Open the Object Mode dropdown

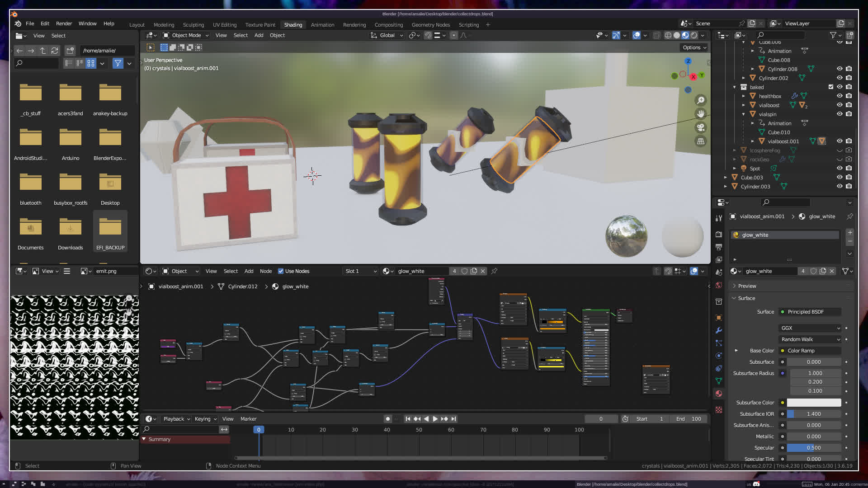pyautogui.click(x=186, y=35)
